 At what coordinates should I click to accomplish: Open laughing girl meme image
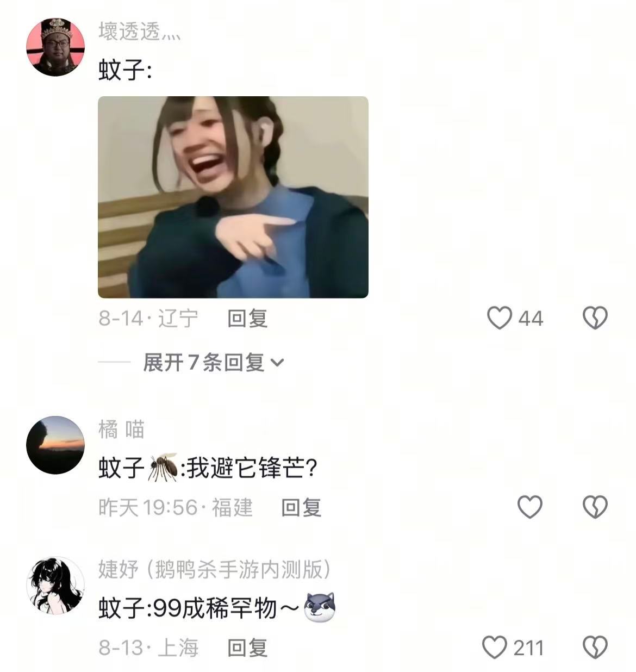click(x=233, y=197)
